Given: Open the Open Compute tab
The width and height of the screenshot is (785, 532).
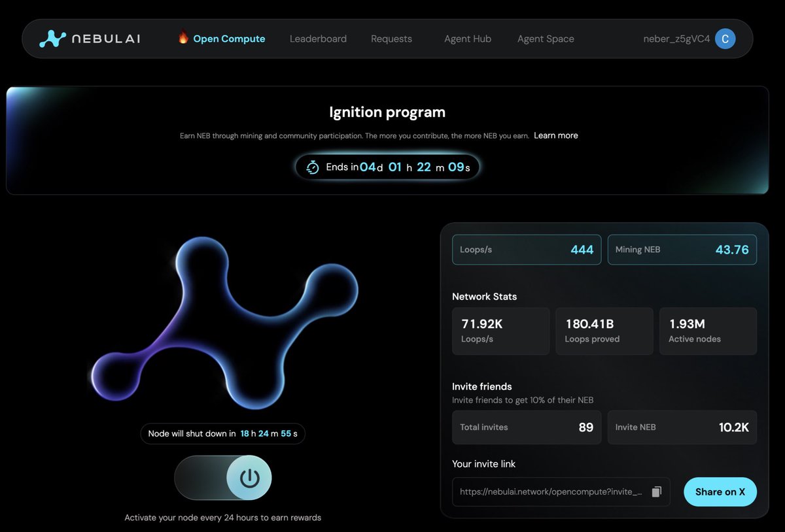Looking at the screenshot, I should coord(229,39).
